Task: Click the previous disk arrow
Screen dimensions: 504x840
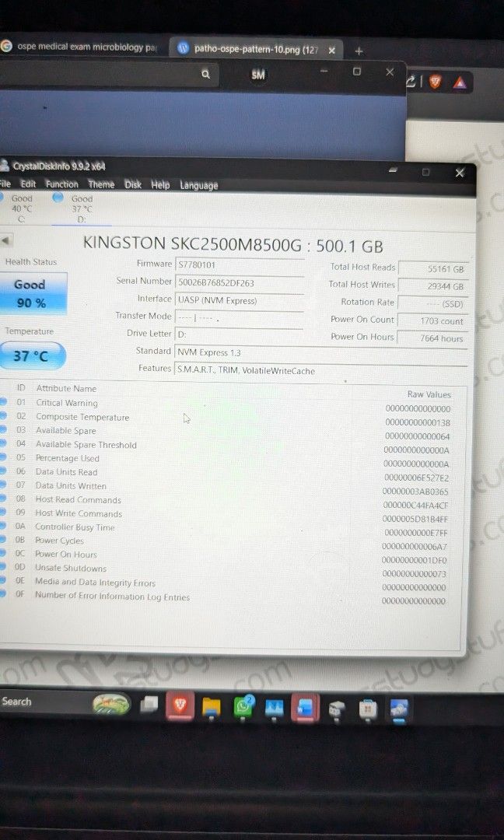Action: click(5, 240)
